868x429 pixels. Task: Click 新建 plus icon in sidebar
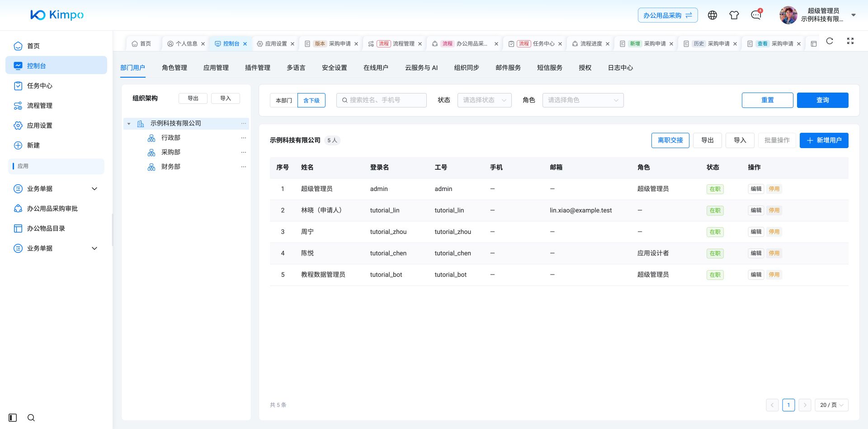coord(18,145)
